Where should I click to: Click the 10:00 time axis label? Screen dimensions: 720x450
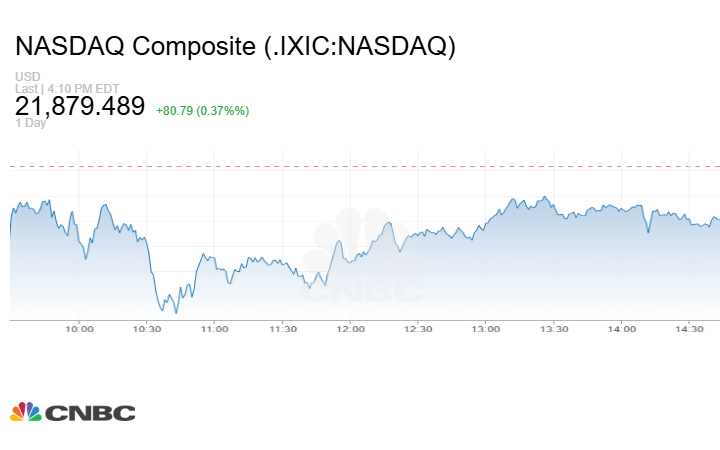[x=79, y=329]
